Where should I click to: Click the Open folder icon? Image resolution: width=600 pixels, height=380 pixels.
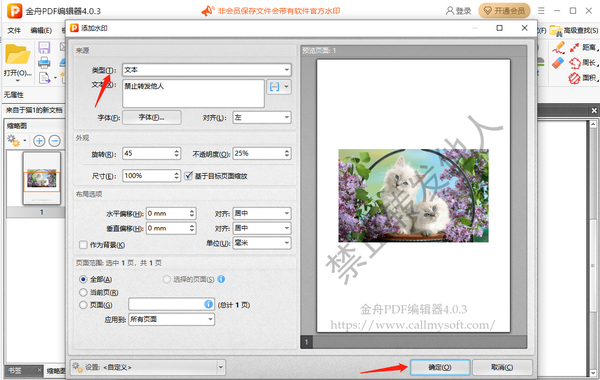(x=17, y=54)
